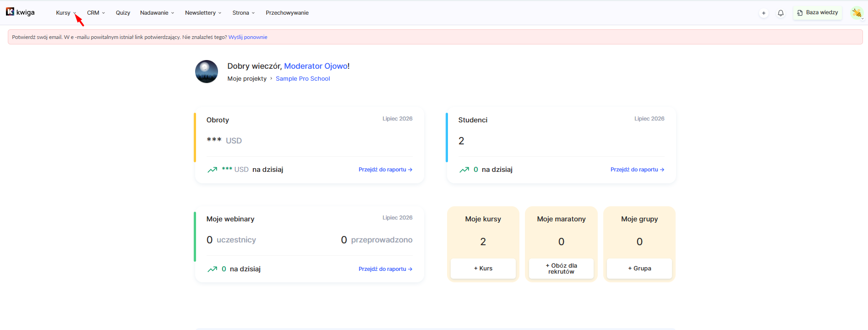Click the green trend icon in Obroty card
The image size is (868, 330).
pyautogui.click(x=212, y=170)
